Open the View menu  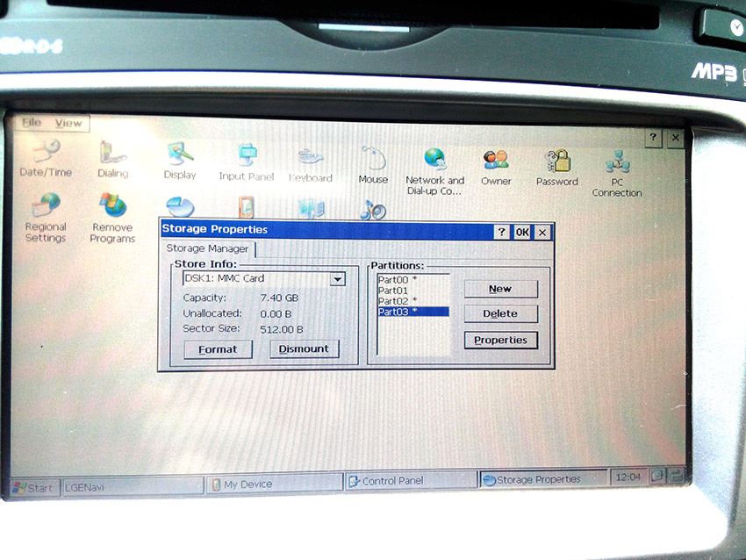[x=68, y=123]
